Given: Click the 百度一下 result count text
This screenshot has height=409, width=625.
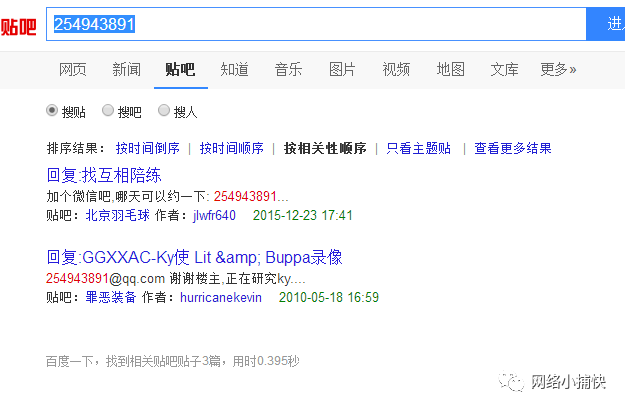Looking at the screenshot, I should [173, 361].
